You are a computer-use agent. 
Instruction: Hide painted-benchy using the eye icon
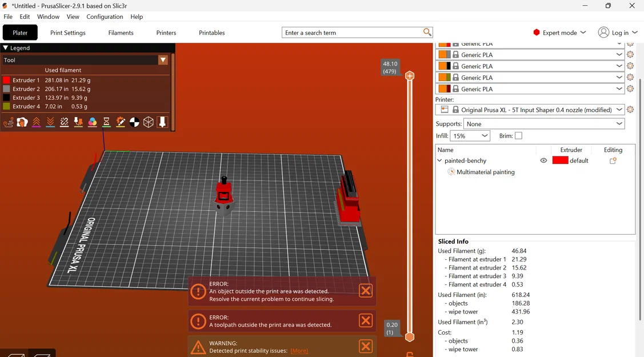543,161
